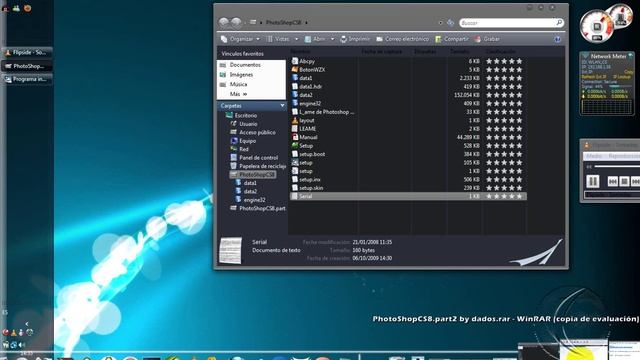640x360 pixels.
Task: Open the dropdown arrow next to Abrir
Action: [x=332, y=39]
